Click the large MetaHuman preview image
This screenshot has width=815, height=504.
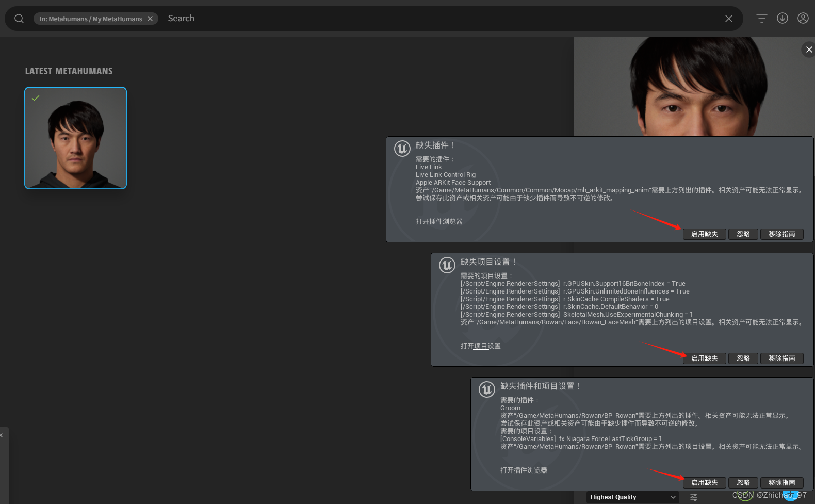[x=694, y=87]
